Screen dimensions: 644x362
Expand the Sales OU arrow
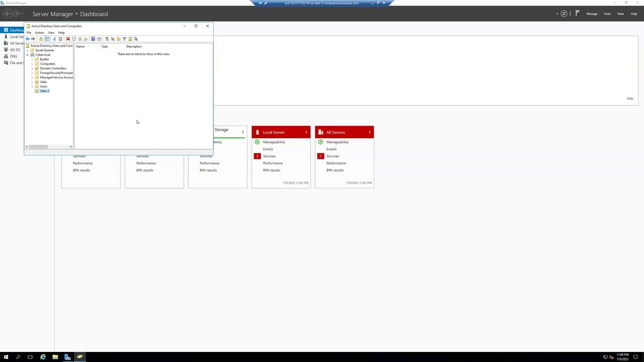point(32,82)
